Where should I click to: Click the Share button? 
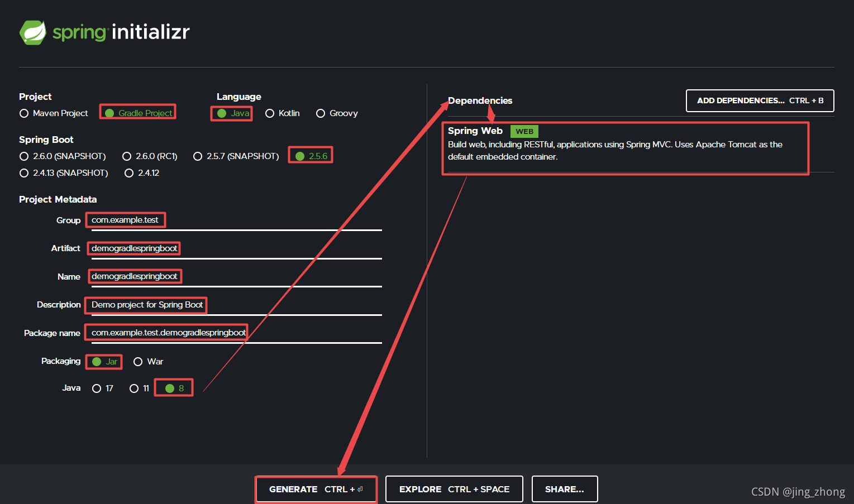click(x=565, y=489)
